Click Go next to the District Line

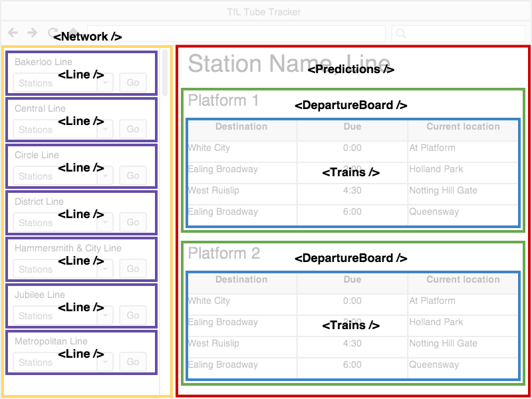tap(132, 222)
